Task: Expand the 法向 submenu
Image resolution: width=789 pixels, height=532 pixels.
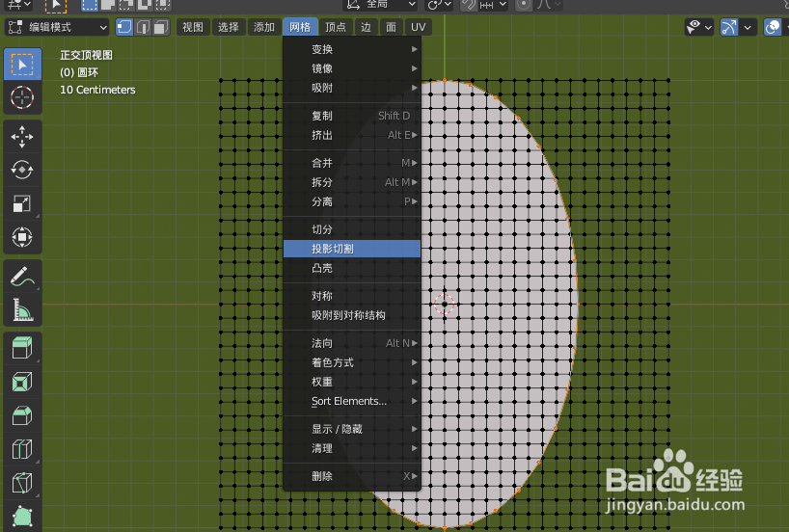Action: click(x=352, y=343)
